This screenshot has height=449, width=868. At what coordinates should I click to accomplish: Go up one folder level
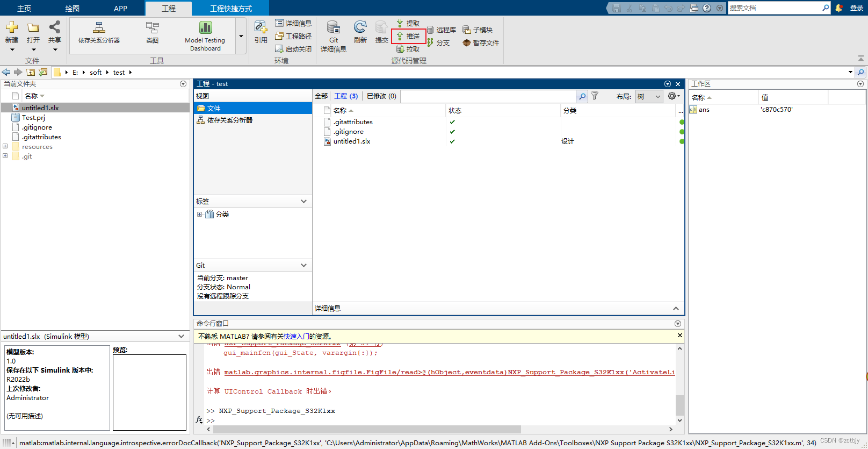point(31,72)
